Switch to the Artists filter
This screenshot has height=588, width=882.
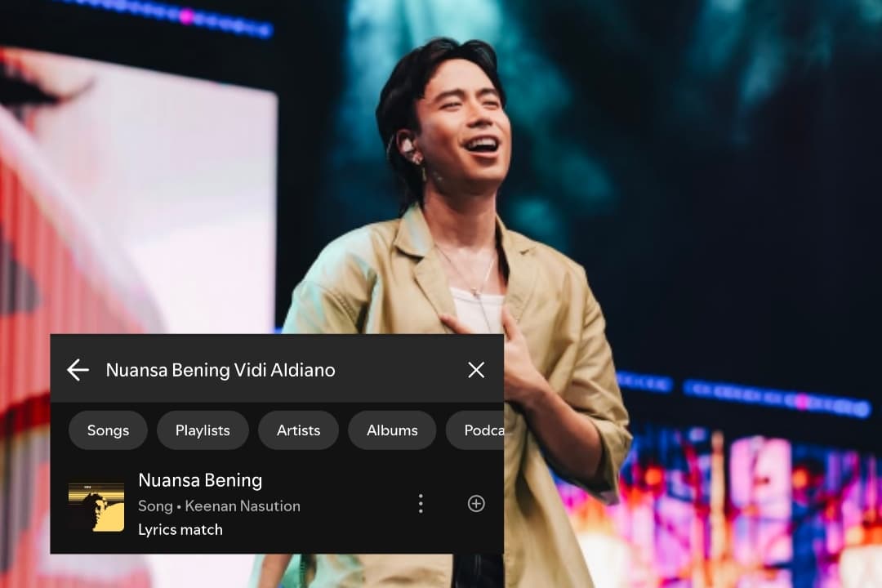click(x=298, y=430)
